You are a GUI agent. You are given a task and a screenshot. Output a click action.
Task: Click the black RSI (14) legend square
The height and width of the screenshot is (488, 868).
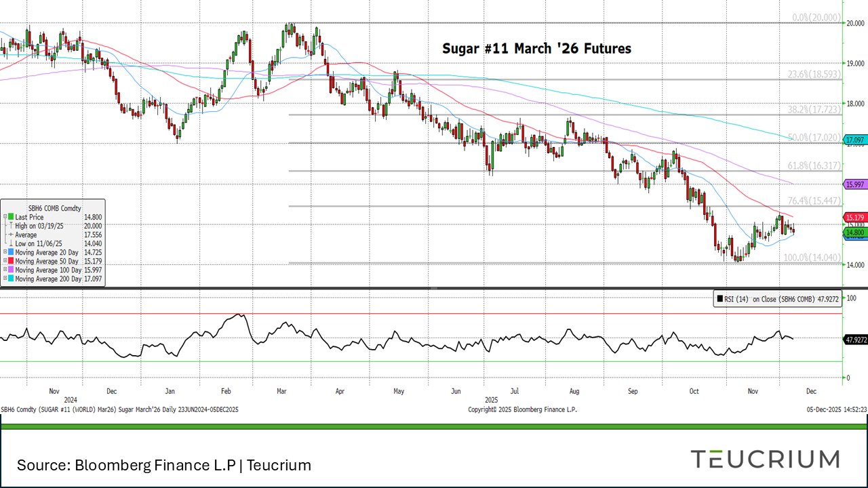click(x=720, y=298)
